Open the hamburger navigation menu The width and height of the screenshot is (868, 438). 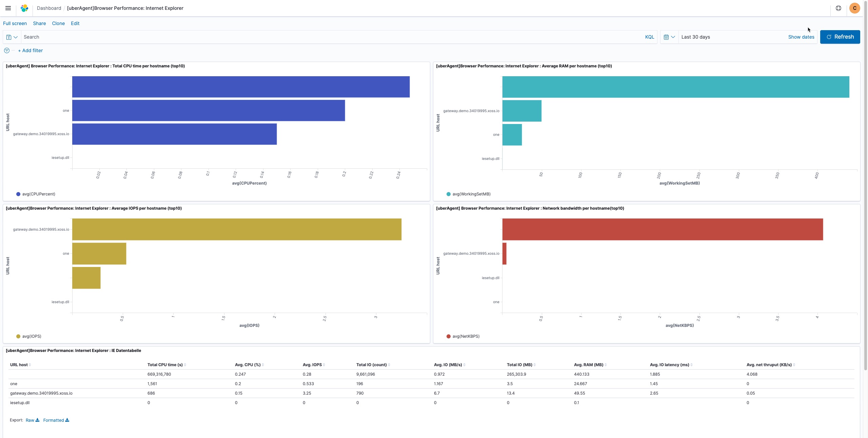(x=8, y=8)
